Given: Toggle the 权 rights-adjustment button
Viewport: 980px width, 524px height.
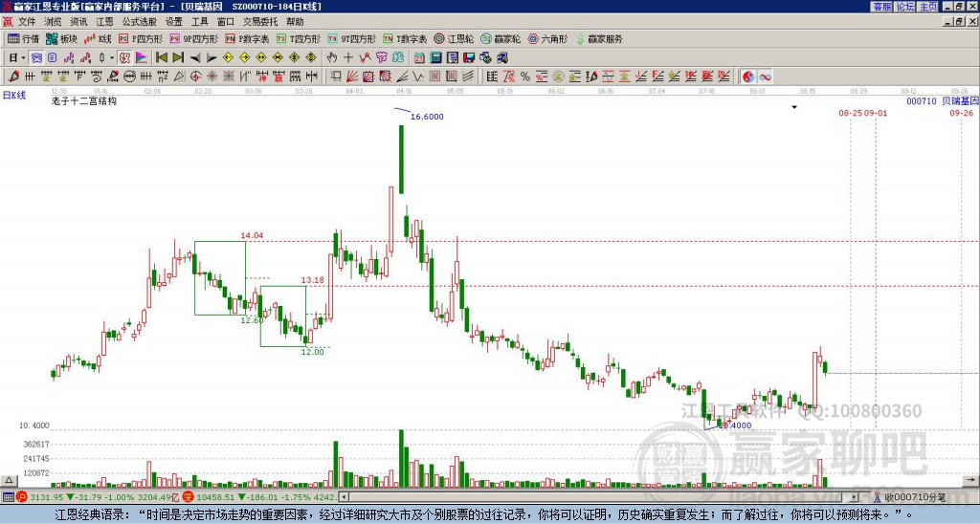Looking at the screenshot, I should click(124, 57).
